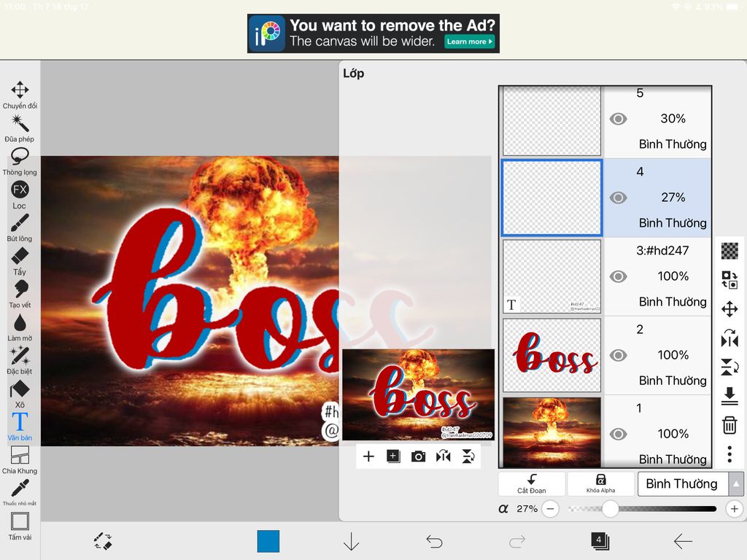Tap the vertical flip icon in sidebar
Viewport: 747px width, 560px height.
click(x=729, y=367)
